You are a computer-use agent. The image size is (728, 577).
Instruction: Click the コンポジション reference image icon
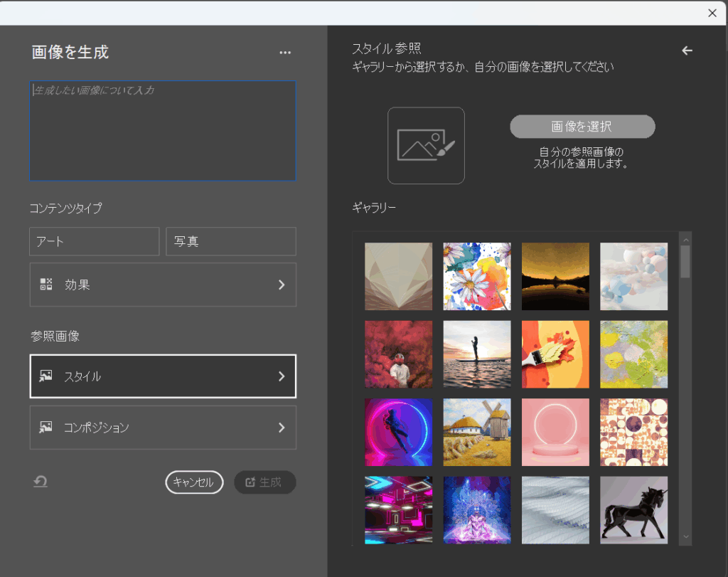46,428
